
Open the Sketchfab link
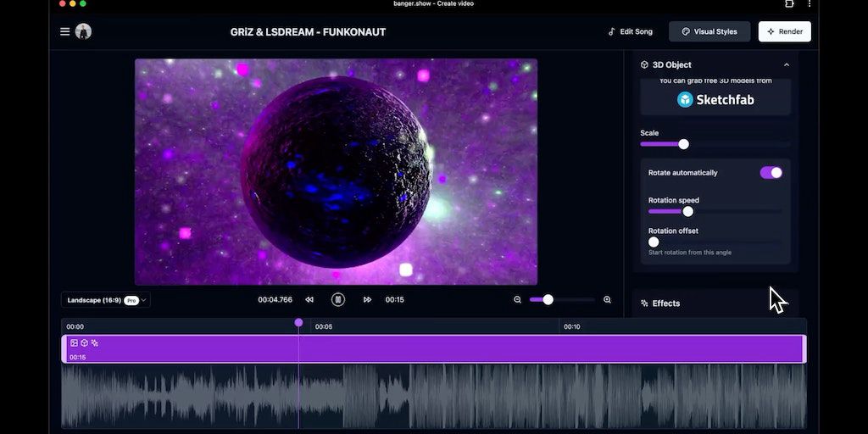pos(715,99)
